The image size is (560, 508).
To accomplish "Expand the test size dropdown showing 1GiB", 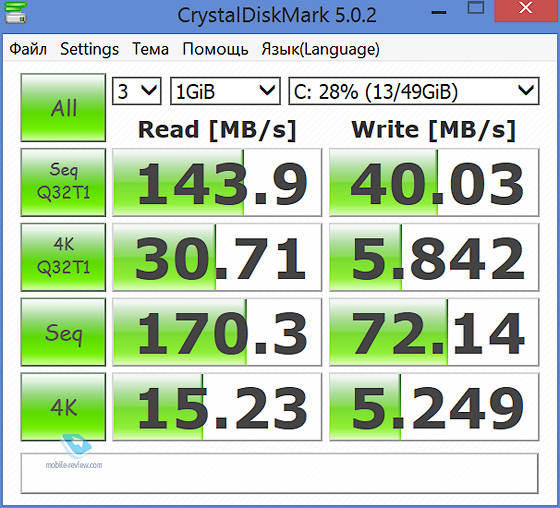I will pyautogui.click(x=225, y=91).
